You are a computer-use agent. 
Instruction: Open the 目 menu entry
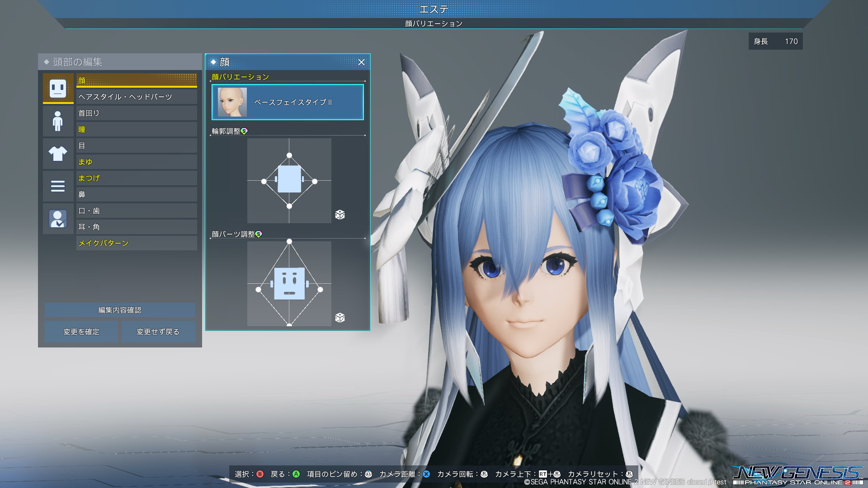tap(137, 145)
